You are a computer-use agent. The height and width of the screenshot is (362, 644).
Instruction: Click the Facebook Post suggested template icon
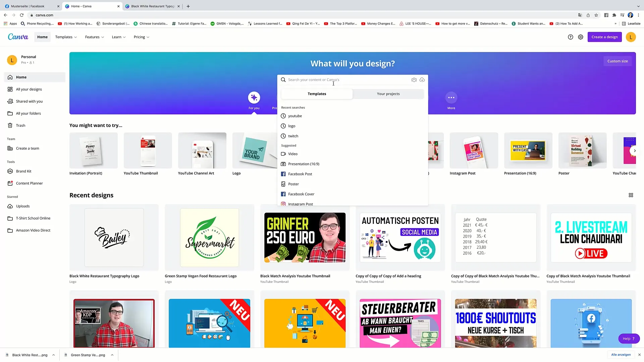pyautogui.click(x=283, y=174)
